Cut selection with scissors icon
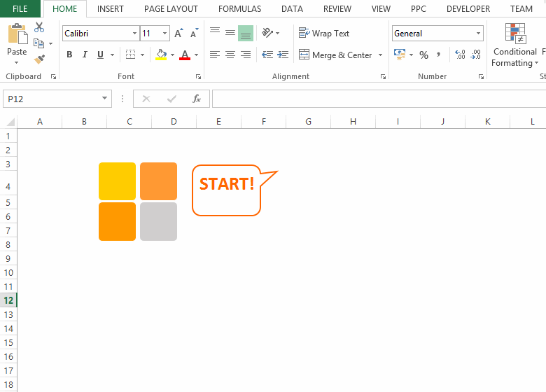 (39, 27)
